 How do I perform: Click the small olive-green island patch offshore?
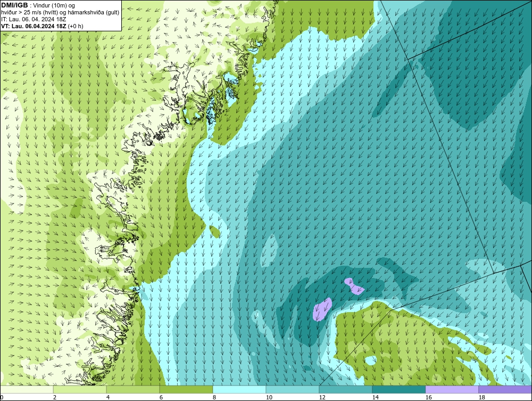214,231
